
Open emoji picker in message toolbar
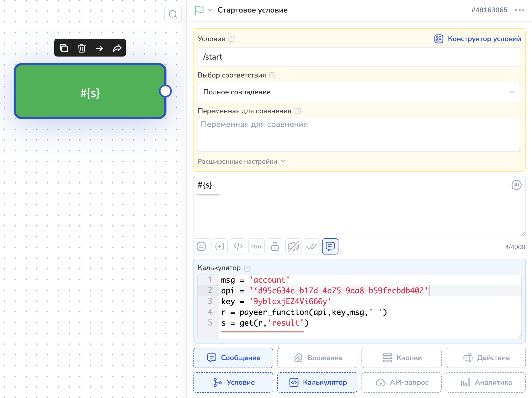201,246
